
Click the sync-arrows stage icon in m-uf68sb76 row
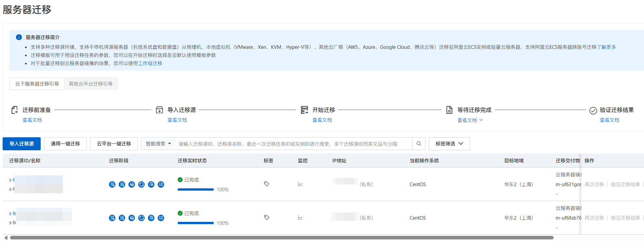coord(141,218)
